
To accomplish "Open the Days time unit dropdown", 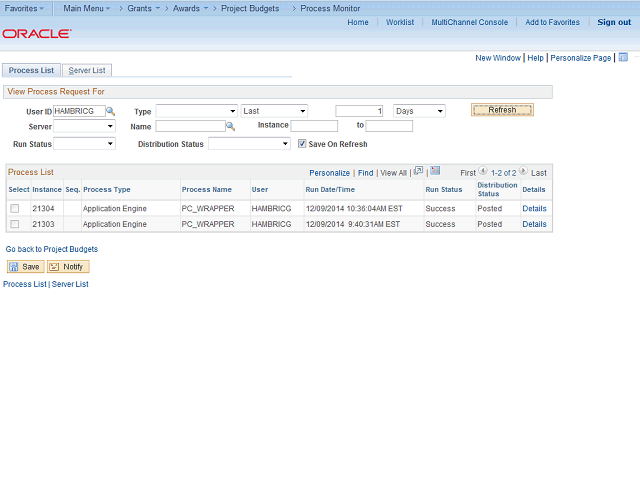I will coord(419,111).
